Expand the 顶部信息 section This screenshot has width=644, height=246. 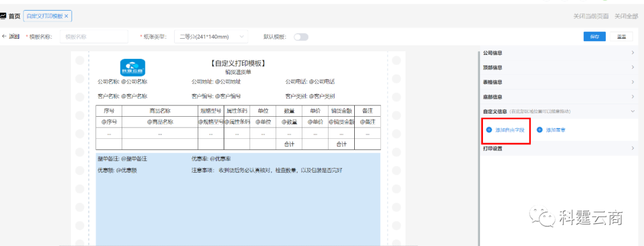[559, 68]
